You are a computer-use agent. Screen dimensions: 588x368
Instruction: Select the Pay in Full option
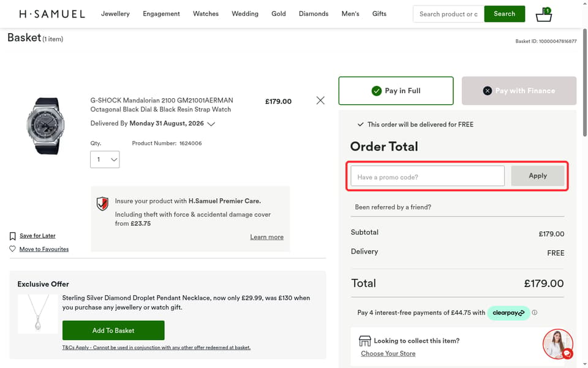(396, 91)
